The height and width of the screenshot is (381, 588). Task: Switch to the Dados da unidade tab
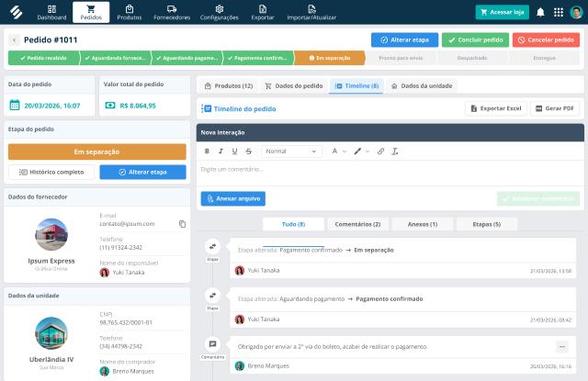[x=422, y=85]
